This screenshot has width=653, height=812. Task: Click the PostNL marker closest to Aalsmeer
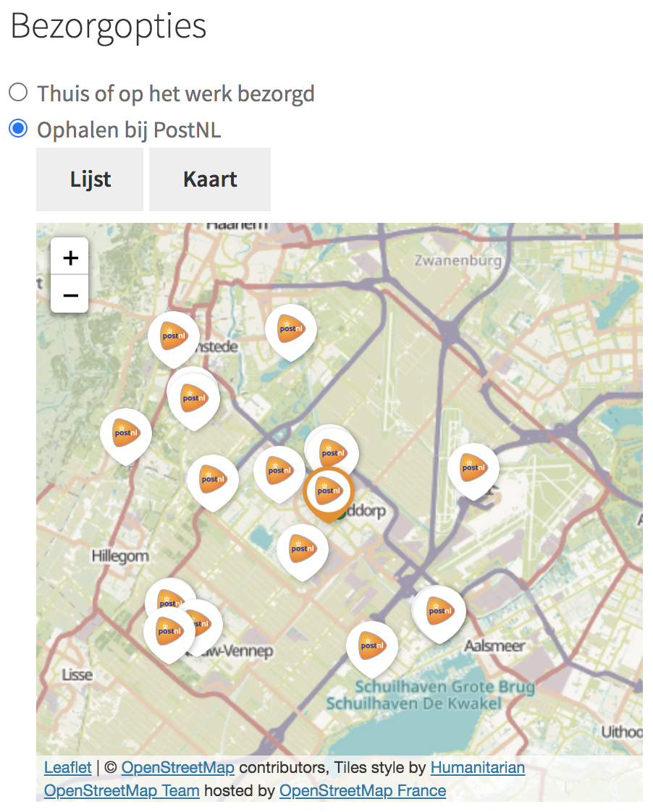[438, 611]
